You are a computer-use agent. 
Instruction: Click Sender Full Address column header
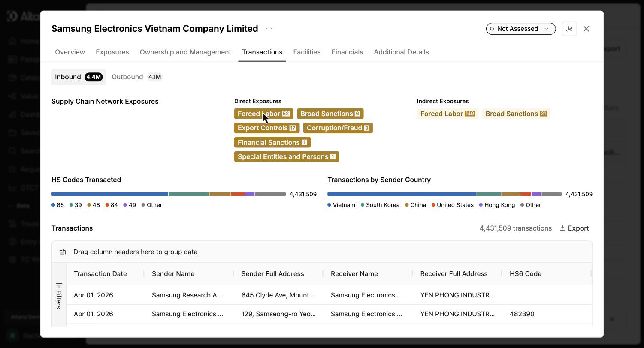pos(272,273)
